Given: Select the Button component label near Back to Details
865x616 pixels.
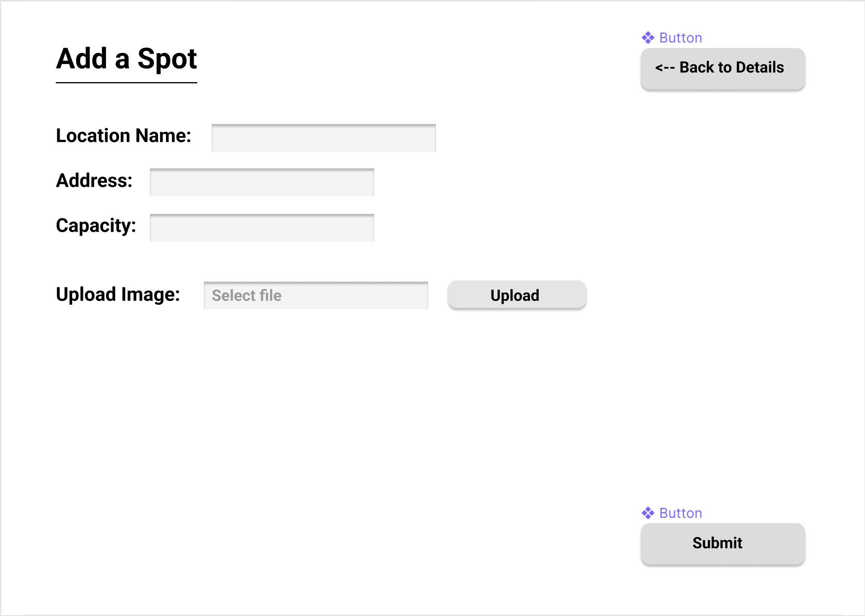Looking at the screenshot, I should 681,37.
